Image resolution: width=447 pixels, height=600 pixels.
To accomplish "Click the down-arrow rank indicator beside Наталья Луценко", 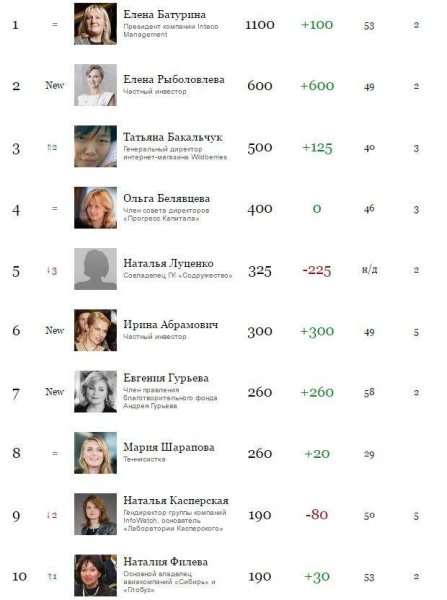I will (52, 271).
